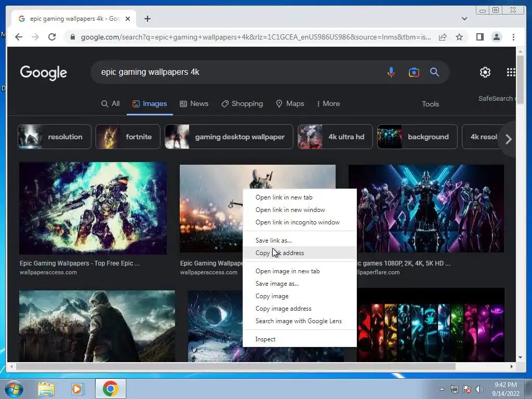The width and height of the screenshot is (532, 399).
Task: Open the Chrome profile avatar
Action: click(x=496, y=37)
